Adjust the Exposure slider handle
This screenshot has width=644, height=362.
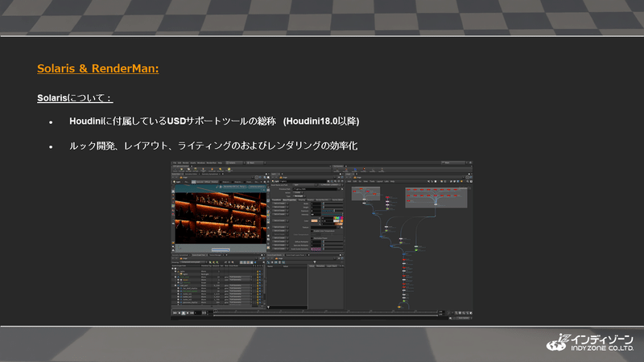pyautogui.click(x=334, y=211)
